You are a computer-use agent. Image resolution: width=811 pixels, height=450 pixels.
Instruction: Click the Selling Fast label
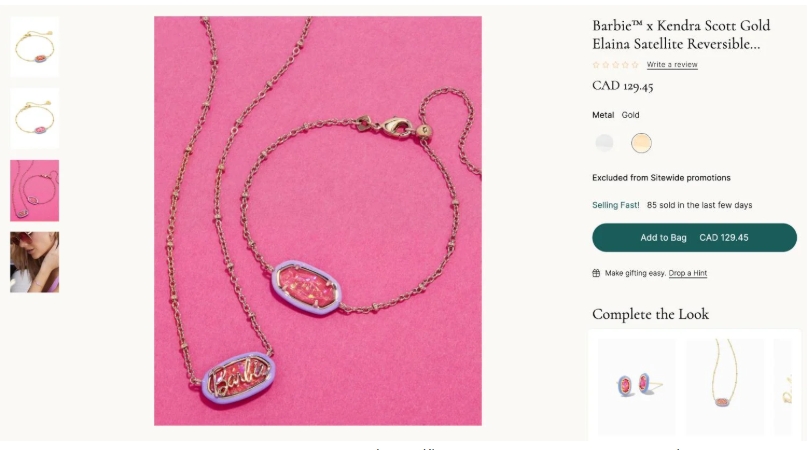tap(615, 205)
